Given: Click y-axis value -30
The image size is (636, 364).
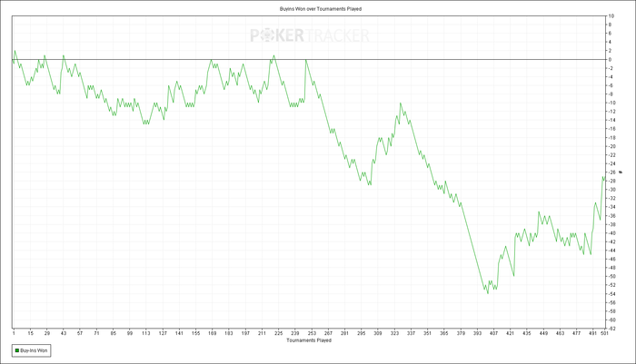Looking at the screenshot, I should (611, 190).
